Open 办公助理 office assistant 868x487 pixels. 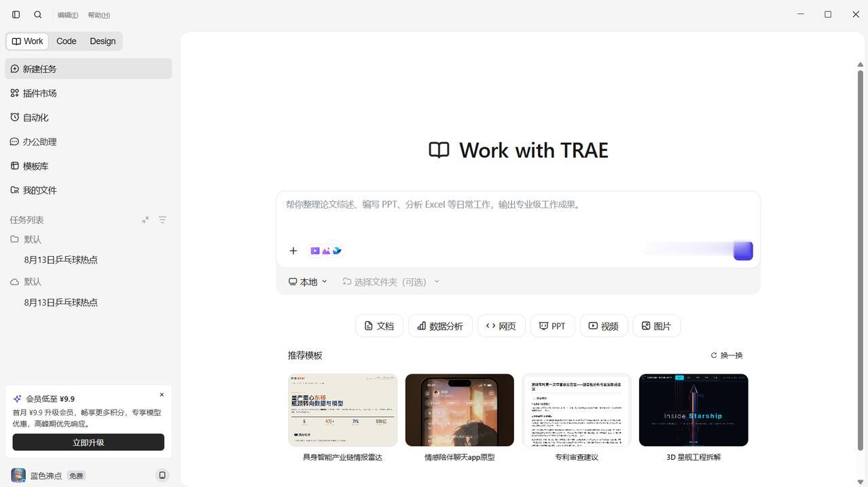(88, 142)
